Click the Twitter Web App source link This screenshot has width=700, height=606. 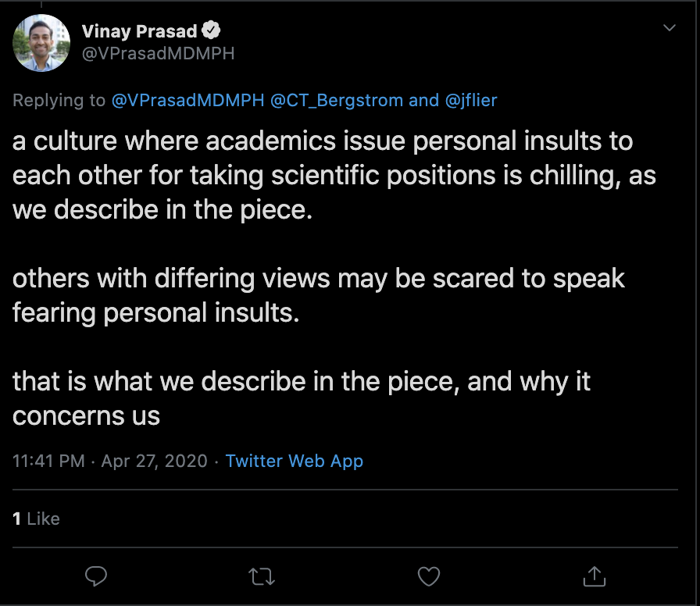click(295, 461)
